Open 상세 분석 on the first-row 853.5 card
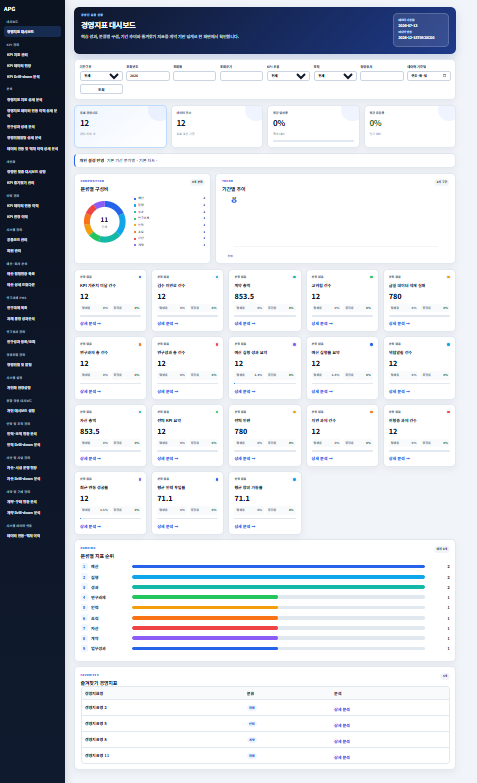 coord(245,324)
